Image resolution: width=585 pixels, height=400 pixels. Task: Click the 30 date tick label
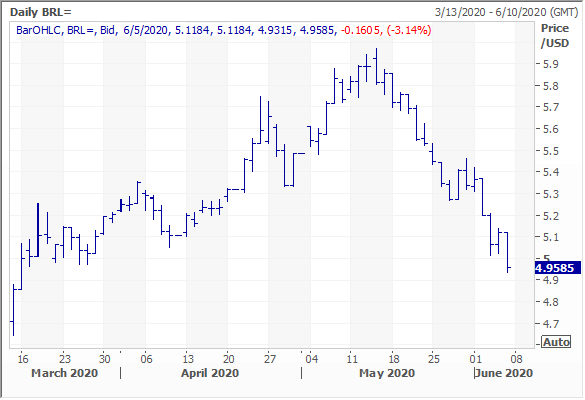pyautogui.click(x=105, y=359)
